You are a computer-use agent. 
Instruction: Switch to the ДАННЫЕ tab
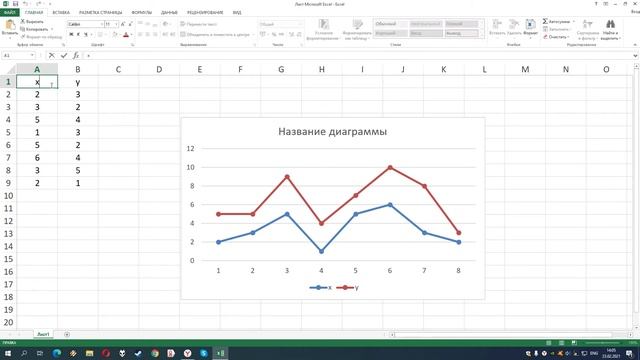169,12
